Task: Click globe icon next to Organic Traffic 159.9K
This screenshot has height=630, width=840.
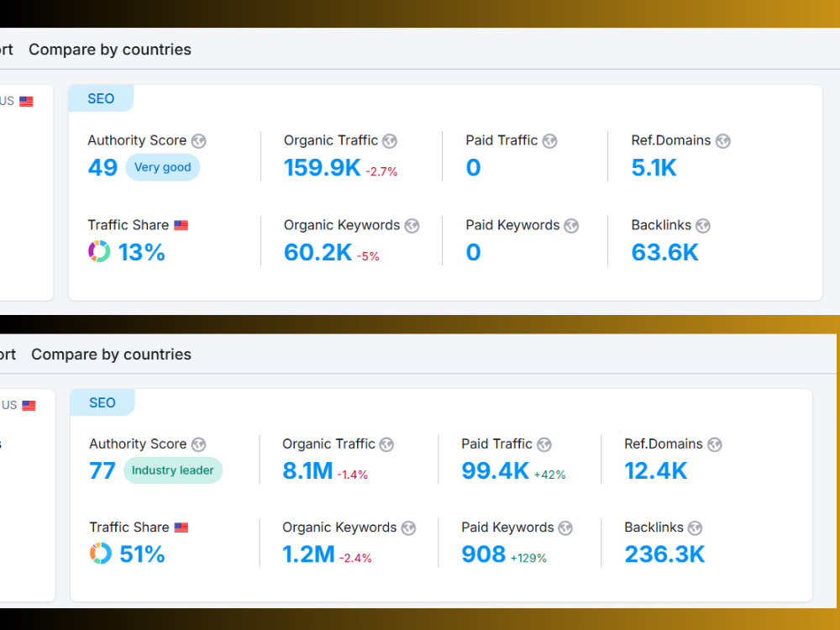Action: [390, 141]
